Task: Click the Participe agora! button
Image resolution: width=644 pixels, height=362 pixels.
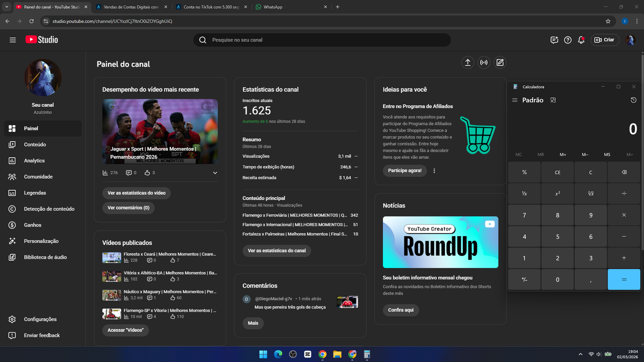Action: pos(405,171)
